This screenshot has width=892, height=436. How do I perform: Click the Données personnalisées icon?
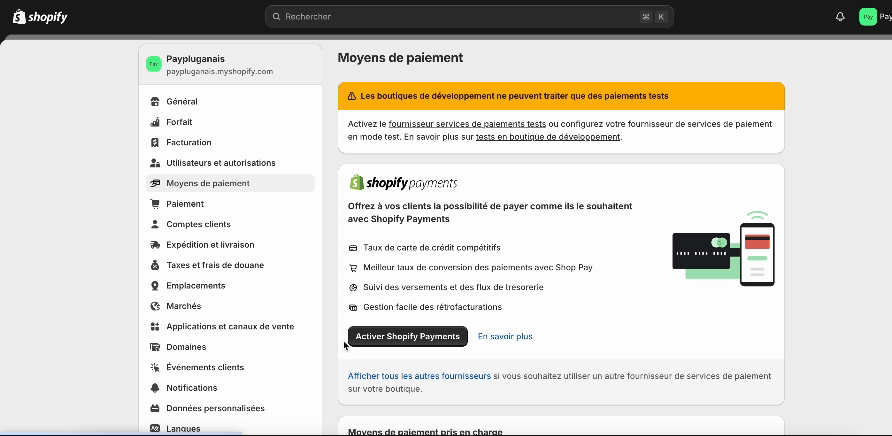154,409
